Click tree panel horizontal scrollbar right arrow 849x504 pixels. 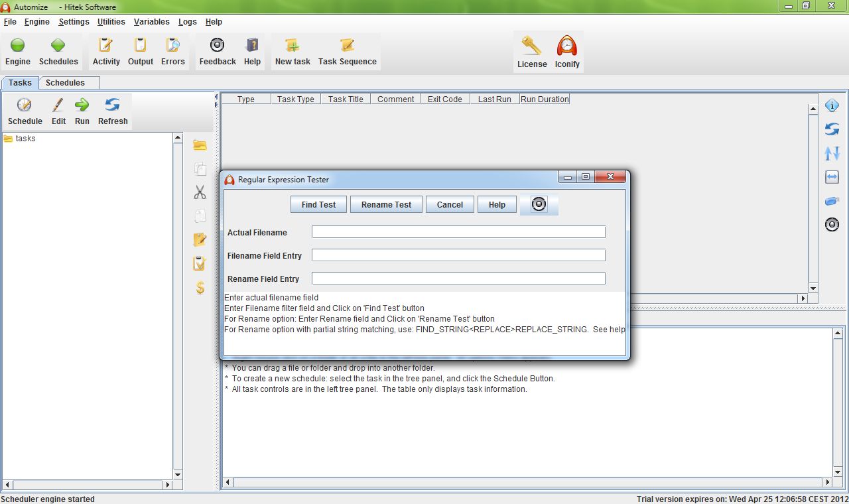coord(168,485)
